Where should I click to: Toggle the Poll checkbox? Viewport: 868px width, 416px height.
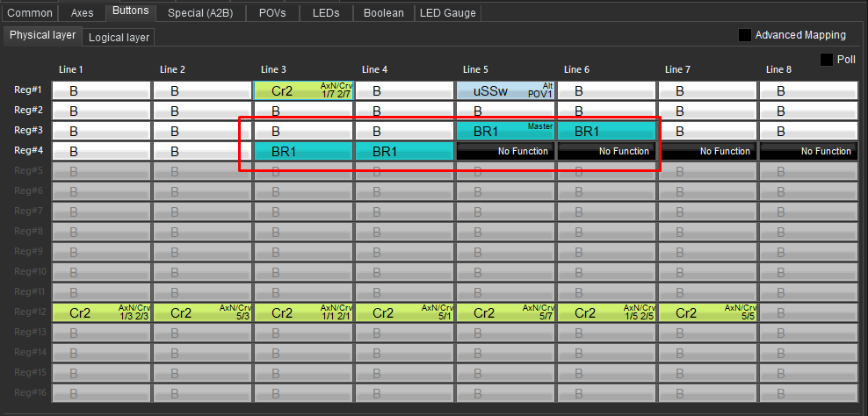[827, 60]
